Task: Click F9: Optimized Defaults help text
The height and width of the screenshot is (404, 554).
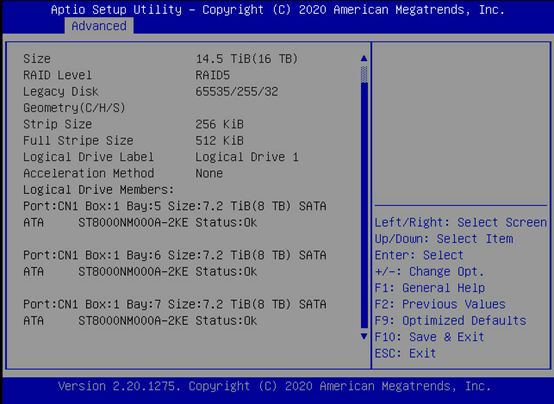Action: pyautogui.click(x=450, y=321)
